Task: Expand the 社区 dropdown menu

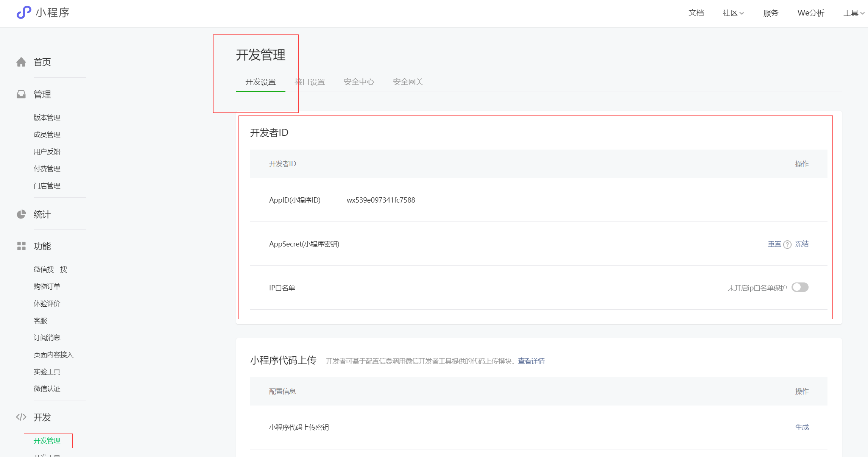Action: 733,13
